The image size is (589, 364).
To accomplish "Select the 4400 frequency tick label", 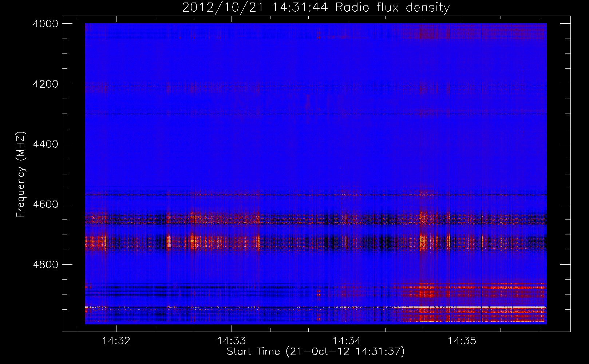I will pyautogui.click(x=46, y=144).
